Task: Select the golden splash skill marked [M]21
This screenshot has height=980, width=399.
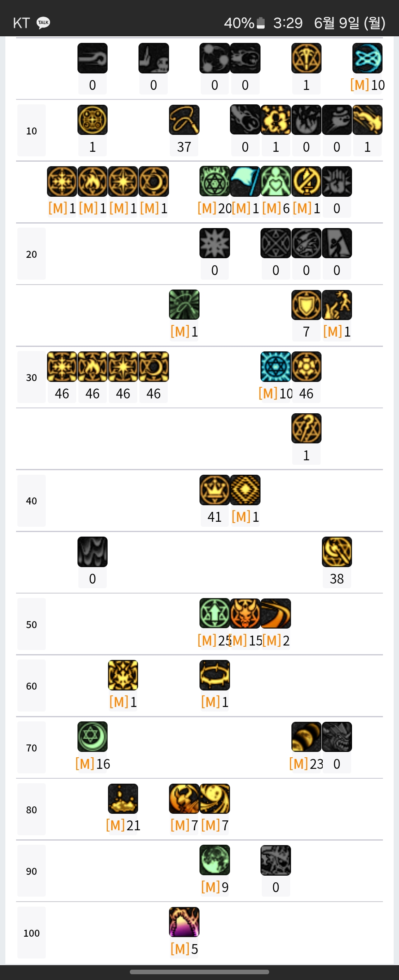Action: pyautogui.click(x=123, y=799)
